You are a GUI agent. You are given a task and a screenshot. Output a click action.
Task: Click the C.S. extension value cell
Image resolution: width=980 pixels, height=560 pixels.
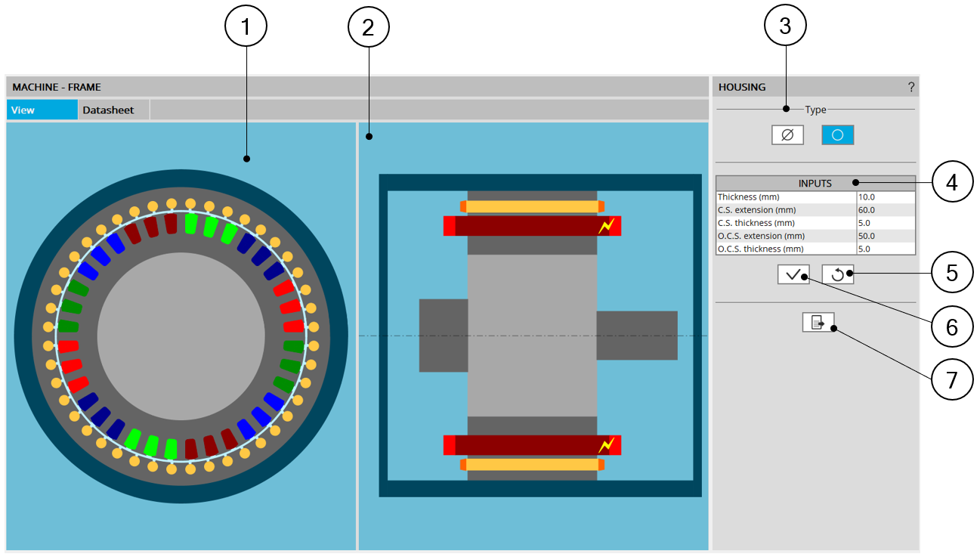(x=885, y=210)
